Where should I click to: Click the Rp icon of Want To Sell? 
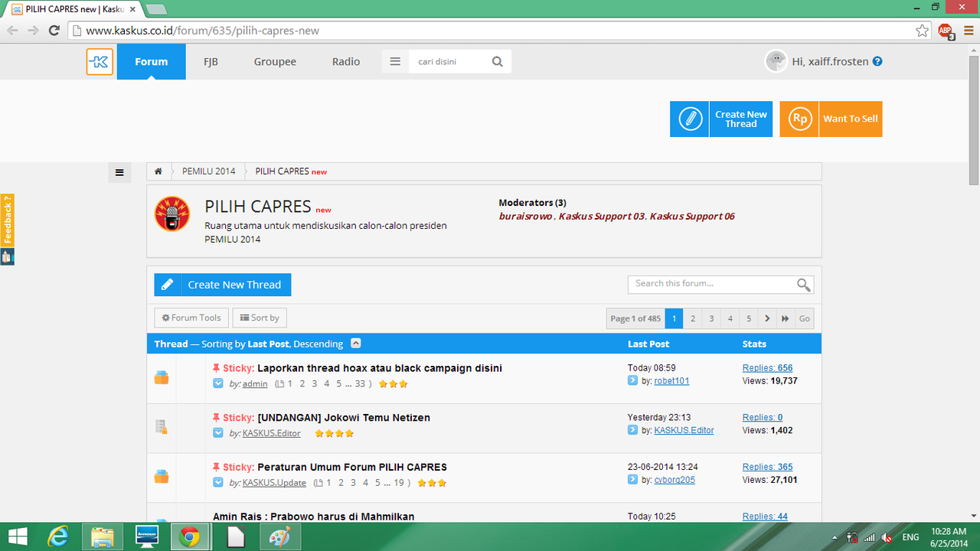799,119
